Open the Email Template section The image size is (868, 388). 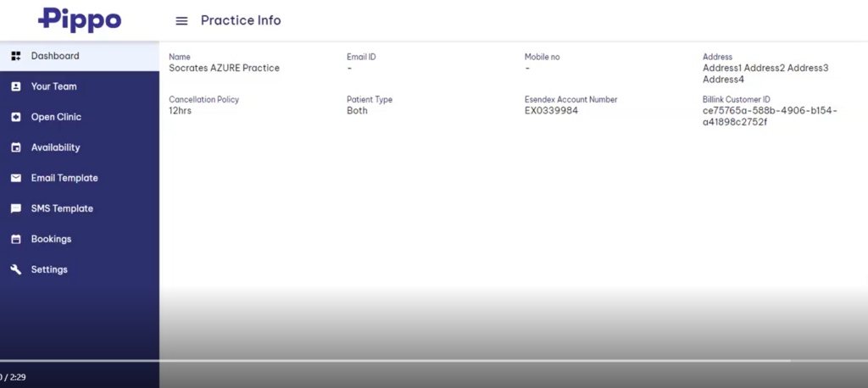(64, 178)
